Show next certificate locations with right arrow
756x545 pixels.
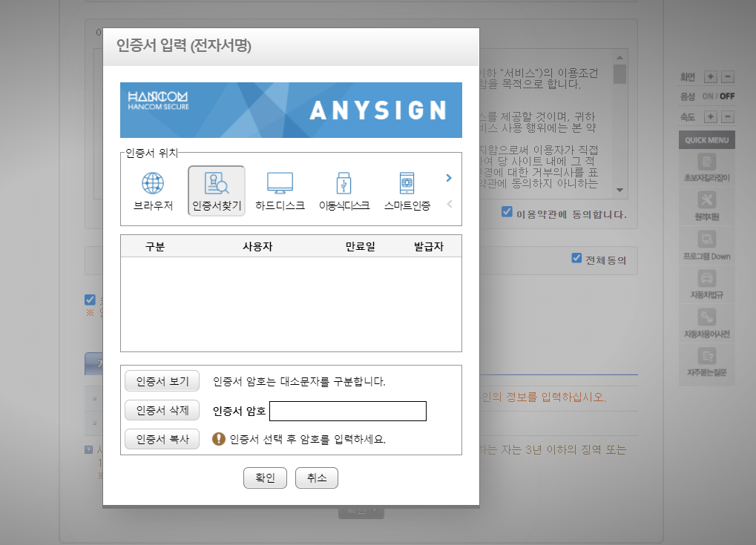pos(449,178)
